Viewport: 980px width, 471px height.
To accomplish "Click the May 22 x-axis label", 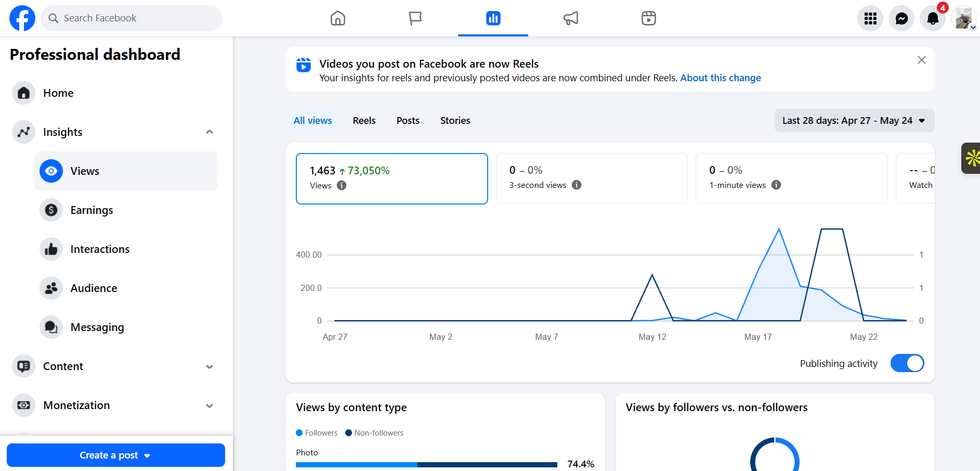I will coord(864,337).
